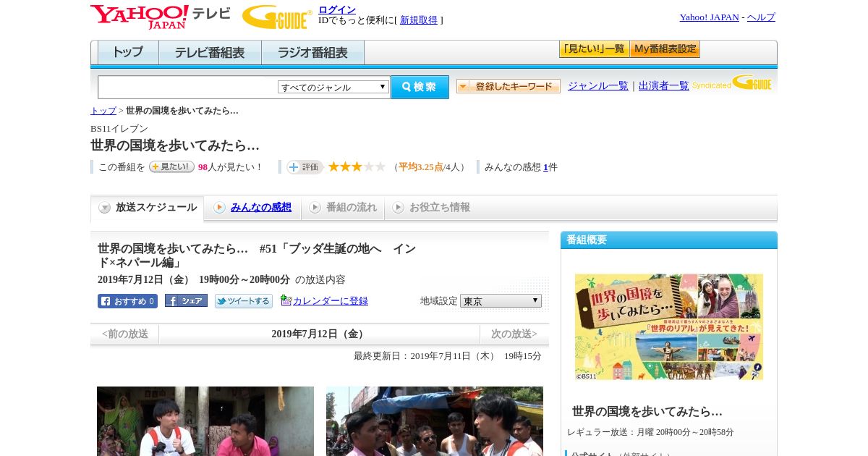Click the 見たい! plus button
868x456 pixels.
pyautogui.click(x=171, y=166)
